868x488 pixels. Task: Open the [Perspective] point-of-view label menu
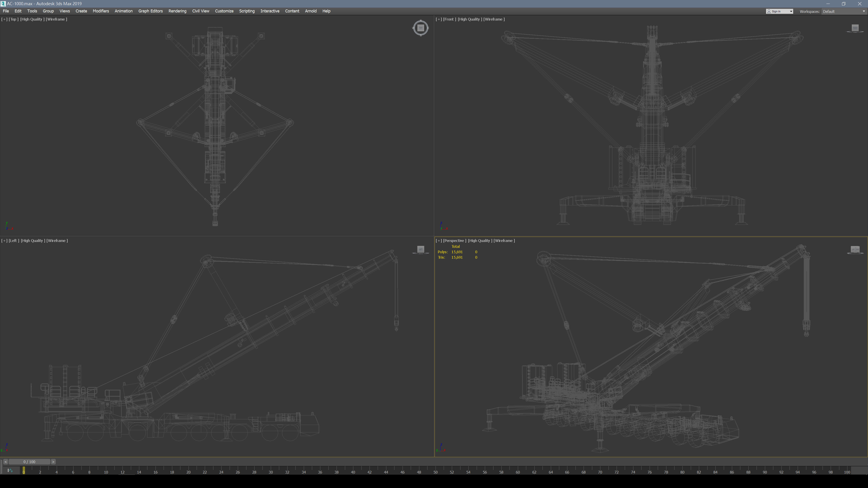click(455, 240)
